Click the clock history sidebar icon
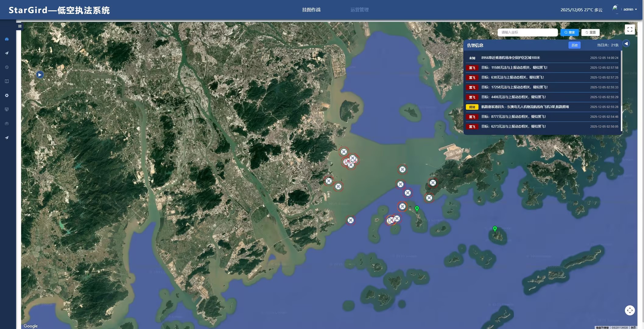Viewport: 644px width, 329px height. (7, 67)
